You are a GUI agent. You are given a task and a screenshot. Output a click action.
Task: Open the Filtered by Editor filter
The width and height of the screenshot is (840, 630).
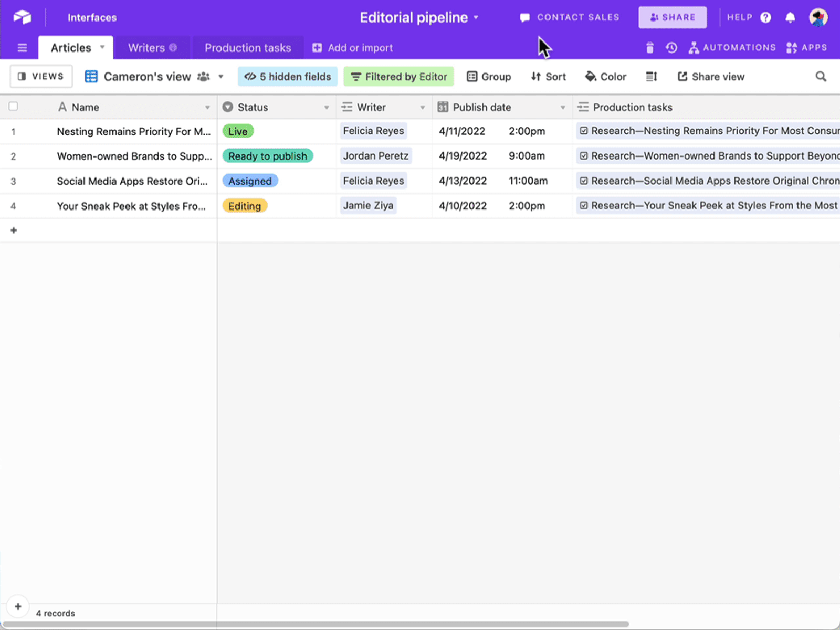click(x=398, y=77)
